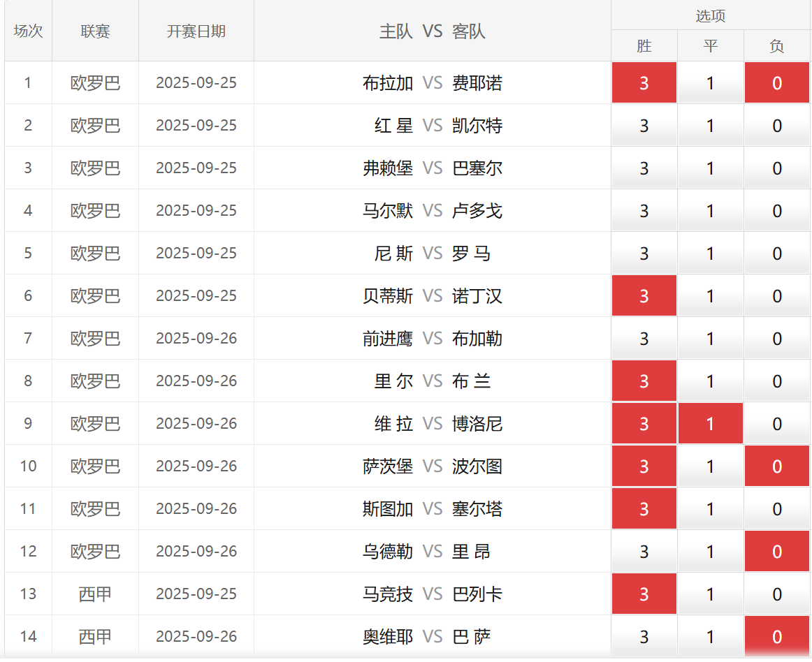The image size is (812, 662).
Task: Choose loss option 0 for 尼斯 vs 罗马
Action: click(776, 253)
